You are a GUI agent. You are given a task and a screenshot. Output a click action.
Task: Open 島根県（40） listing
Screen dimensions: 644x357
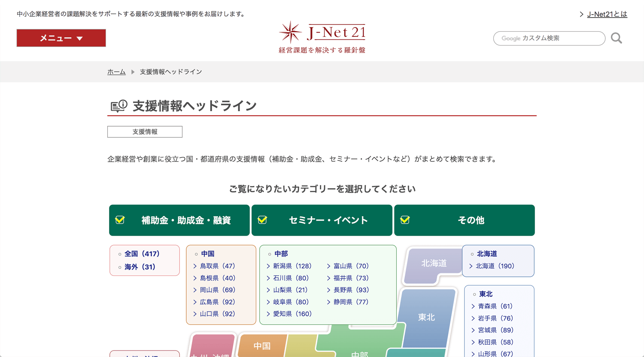coord(217,278)
